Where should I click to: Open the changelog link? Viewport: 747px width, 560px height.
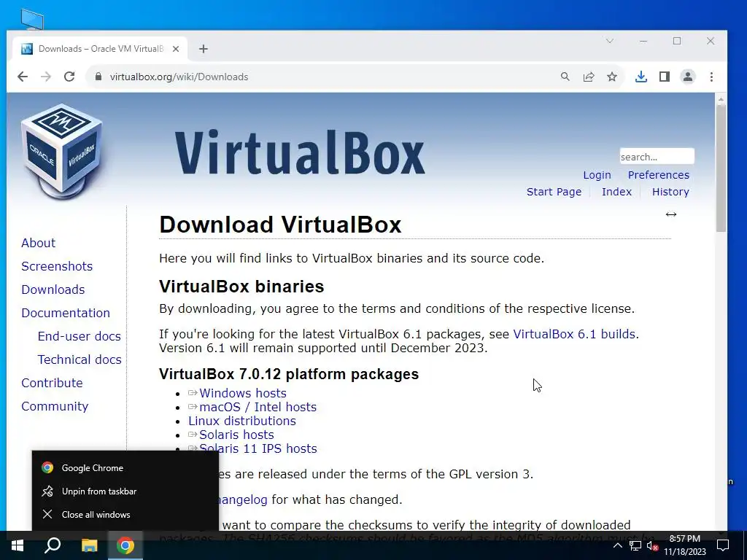point(243,500)
